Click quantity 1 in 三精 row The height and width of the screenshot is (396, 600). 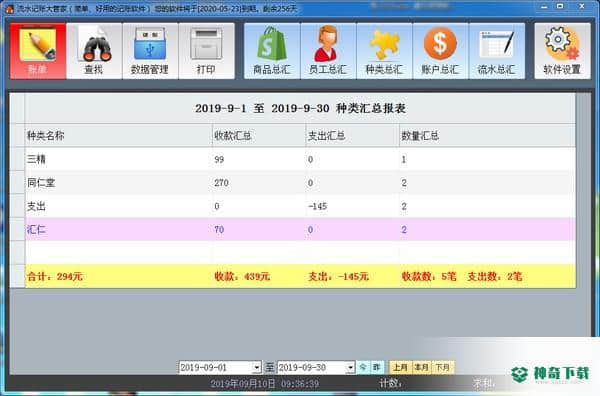pyautogui.click(x=404, y=160)
